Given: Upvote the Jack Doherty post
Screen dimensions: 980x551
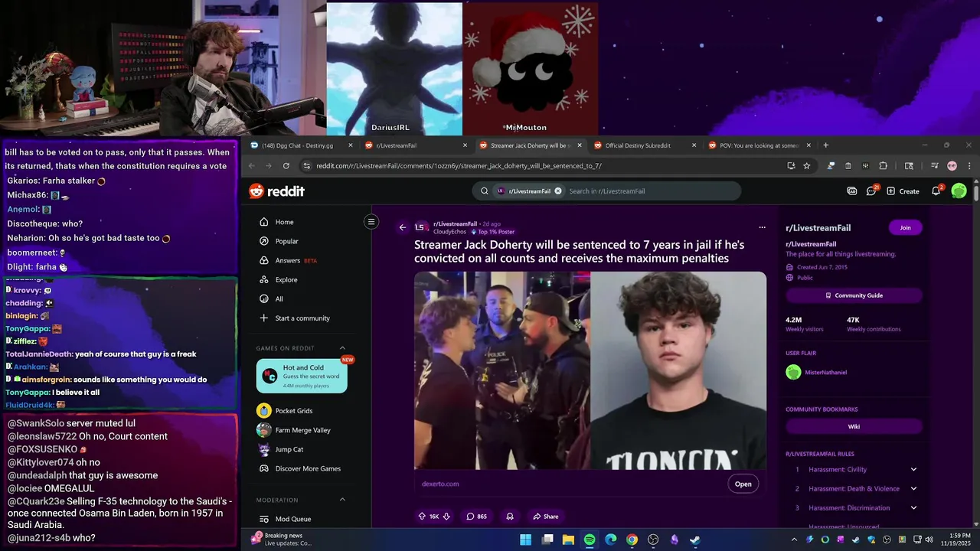Looking at the screenshot, I should click(422, 517).
